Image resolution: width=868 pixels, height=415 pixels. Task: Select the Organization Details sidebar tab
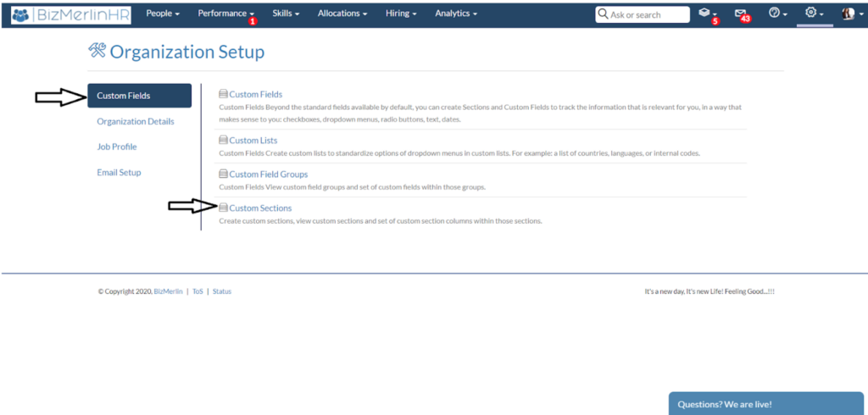coord(136,121)
